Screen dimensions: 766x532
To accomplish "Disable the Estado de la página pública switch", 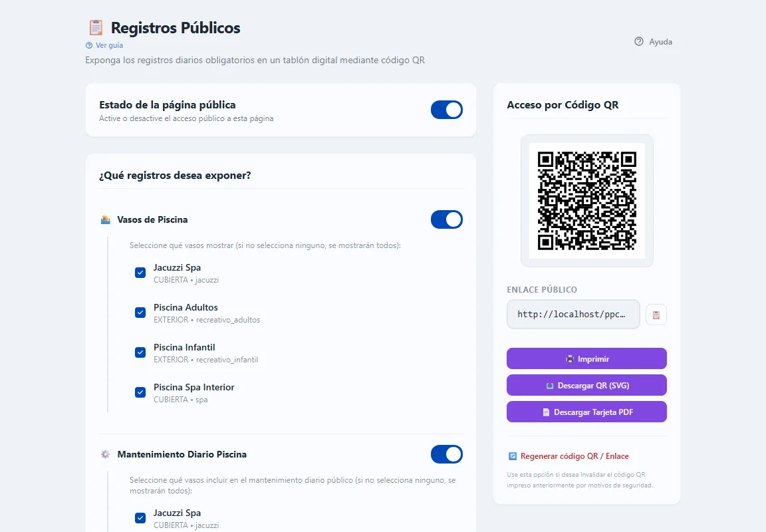I will tap(447, 110).
